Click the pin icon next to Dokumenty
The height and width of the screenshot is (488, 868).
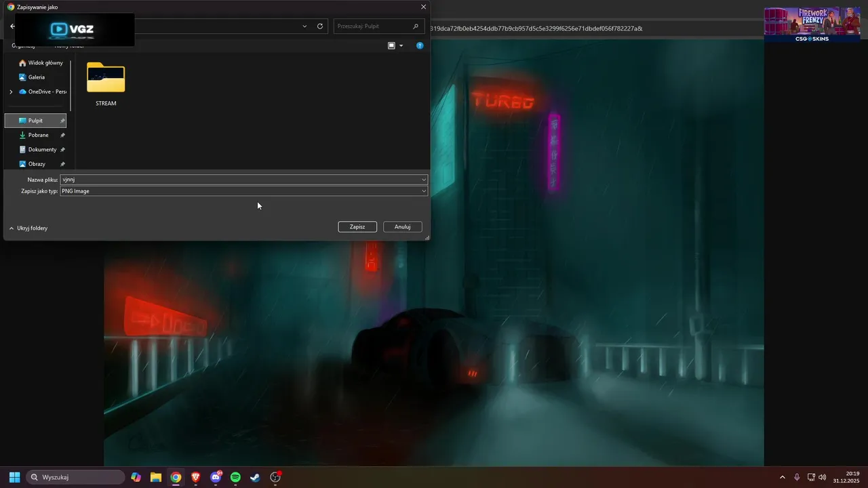click(x=62, y=149)
